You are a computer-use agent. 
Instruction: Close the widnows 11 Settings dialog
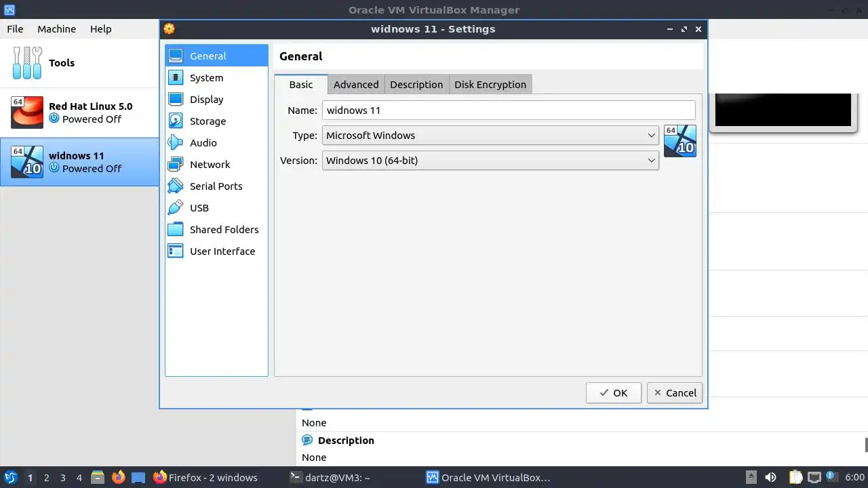tap(698, 29)
